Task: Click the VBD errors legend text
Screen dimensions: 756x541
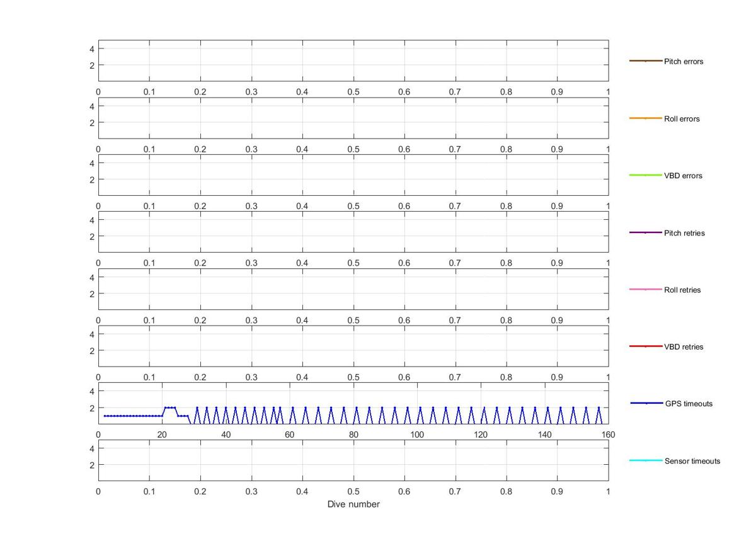Action: click(683, 176)
